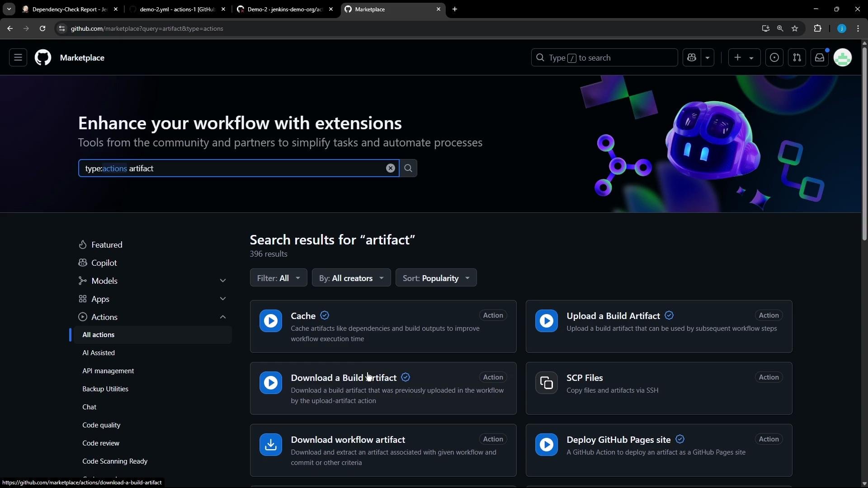Image resolution: width=868 pixels, height=488 pixels.
Task: Open the Chrome three-dot menu
Action: (858, 28)
